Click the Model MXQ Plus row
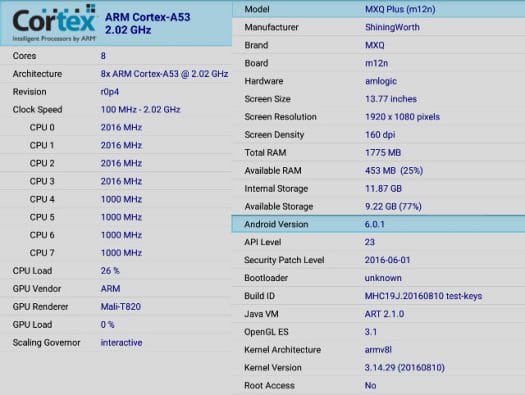525x395 pixels. [x=378, y=9]
